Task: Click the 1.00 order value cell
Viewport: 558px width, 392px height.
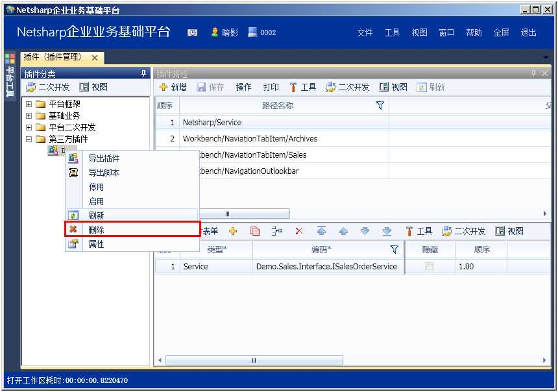Action: 481,266
